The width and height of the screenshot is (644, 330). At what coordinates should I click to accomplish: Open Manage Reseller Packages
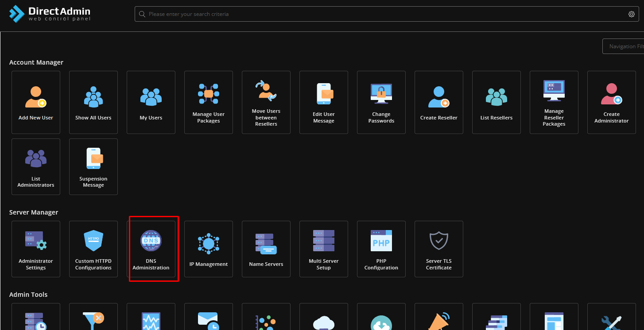point(554,102)
